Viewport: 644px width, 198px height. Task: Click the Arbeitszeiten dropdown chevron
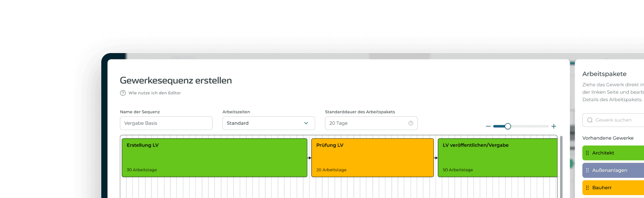pyautogui.click(x=306, y=123)
